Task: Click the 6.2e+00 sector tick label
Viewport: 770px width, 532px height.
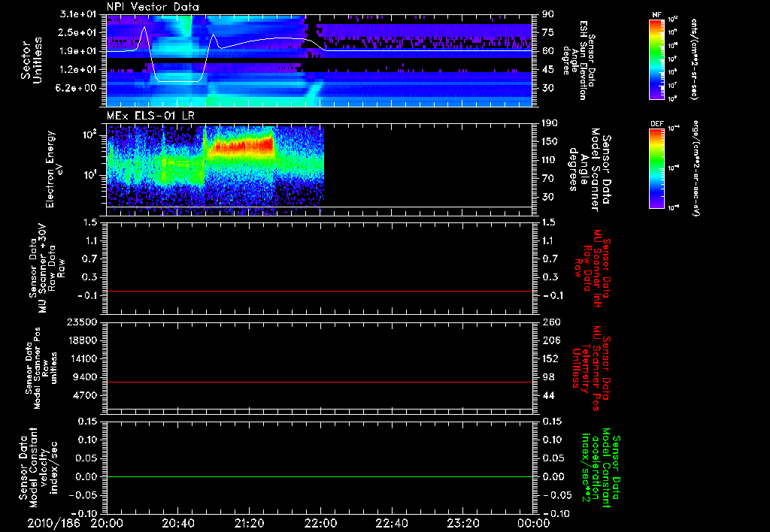Action: pos(77,88)
